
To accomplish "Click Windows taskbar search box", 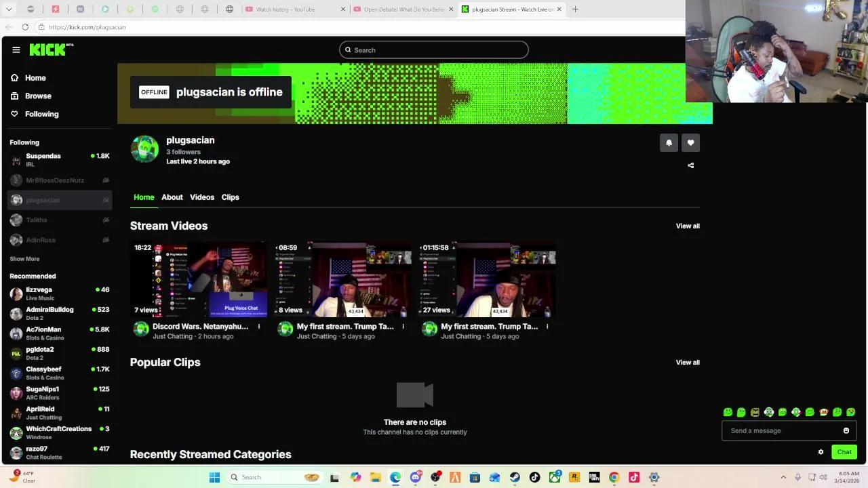I will (x=275, y=478).
